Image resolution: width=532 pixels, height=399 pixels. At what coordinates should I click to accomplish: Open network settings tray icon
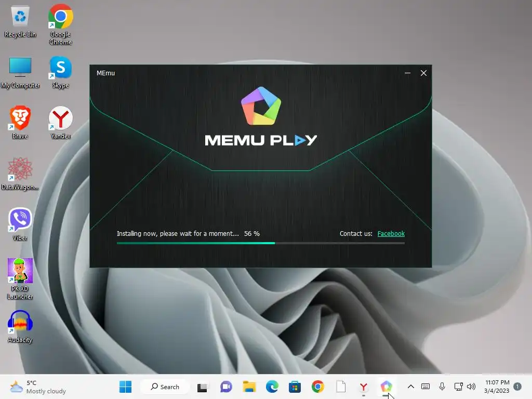pyautogui.click(x=458, y=387)
